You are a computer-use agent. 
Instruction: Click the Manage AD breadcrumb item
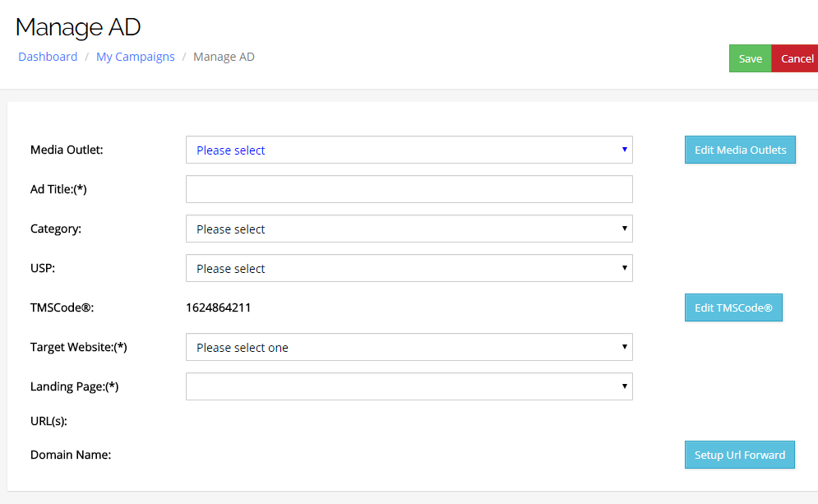click(x=224, y=57)
